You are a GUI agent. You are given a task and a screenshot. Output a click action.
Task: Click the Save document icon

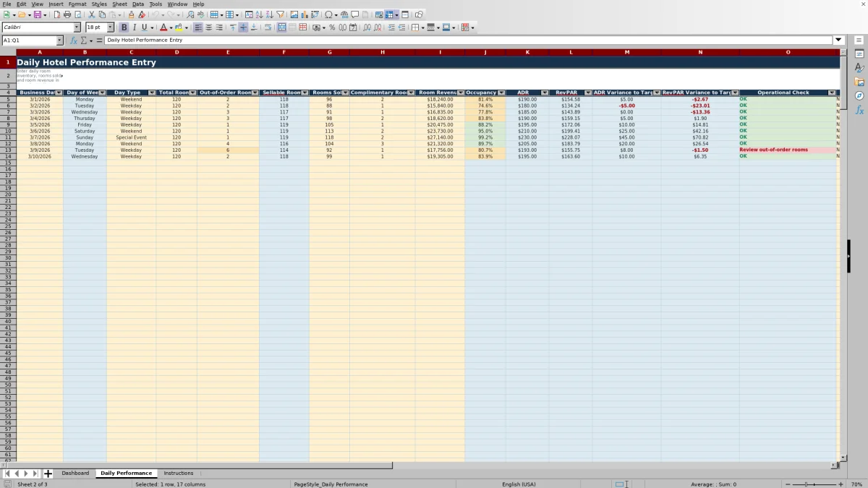point(36,14)
